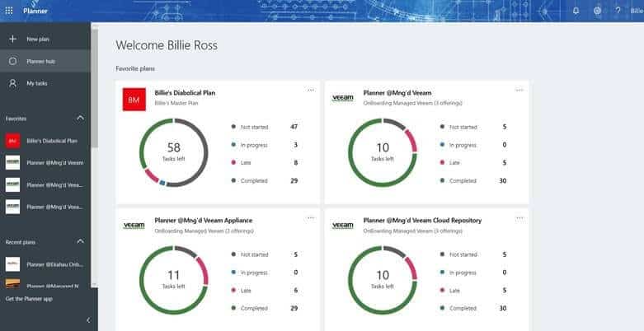Open Planner @Mng'd Veeam Cloud Repository title
Viewport: 644px width, 331px height.
pos(422,221)
